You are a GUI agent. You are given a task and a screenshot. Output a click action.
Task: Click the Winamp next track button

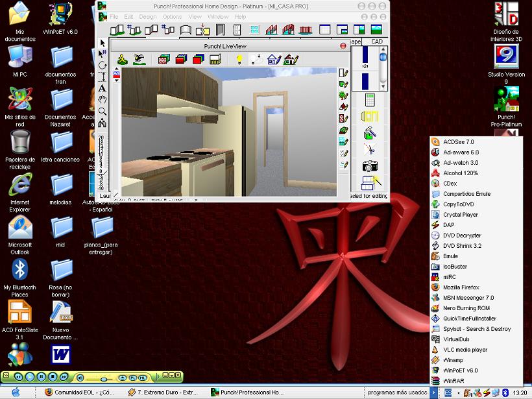click(x=64, y=376)
